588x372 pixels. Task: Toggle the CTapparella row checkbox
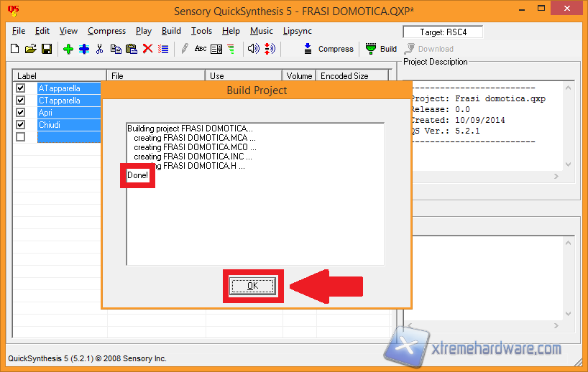click(x=21, y=101)
